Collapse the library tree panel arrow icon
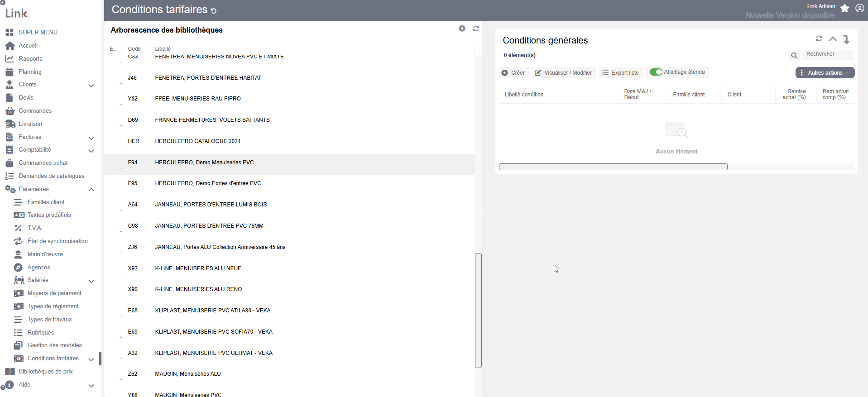Viewport: 868px width, 397px height. coord(462,29)
